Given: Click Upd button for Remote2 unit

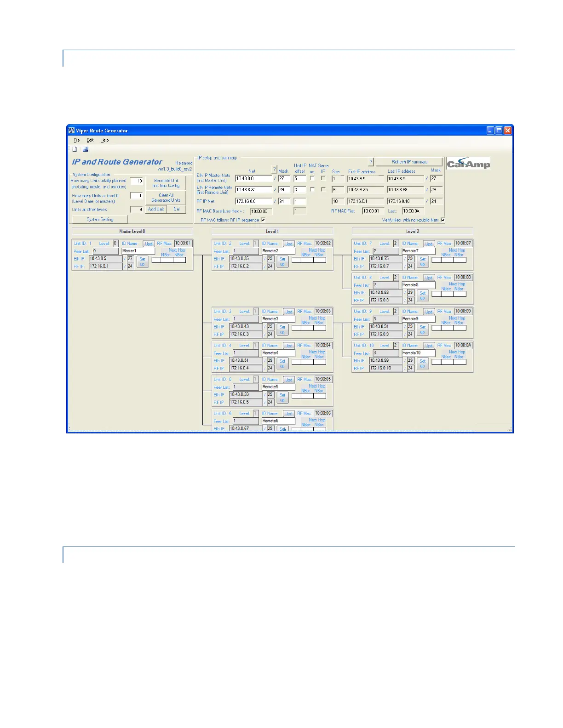Looking at the screenshot, I should coord(288,244).
